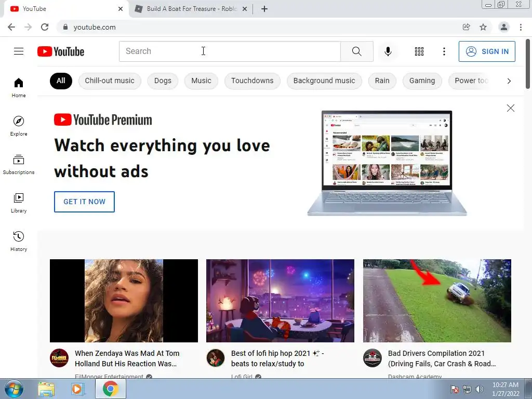Screen dimensions: 532x399
Task: Open Lofi Girl channel avatar
Action: click(x=216, y=358)
